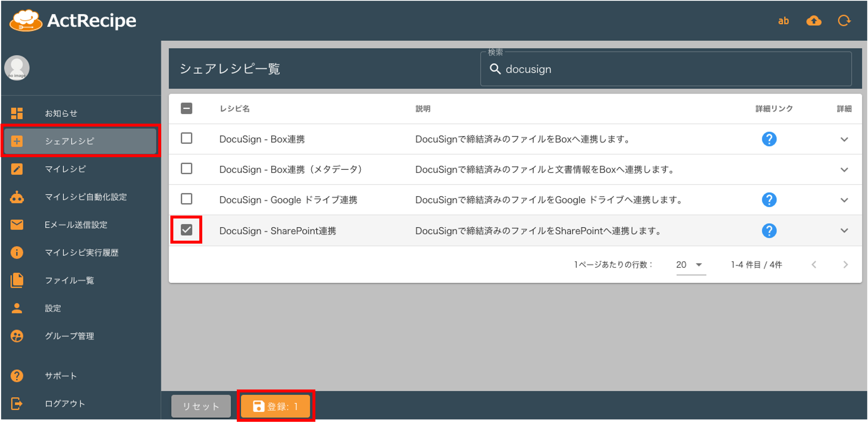This screenshot has height=422, width=868.
Task: Click recipe name DocuSign - Box連携
Action: click(262, 139)
